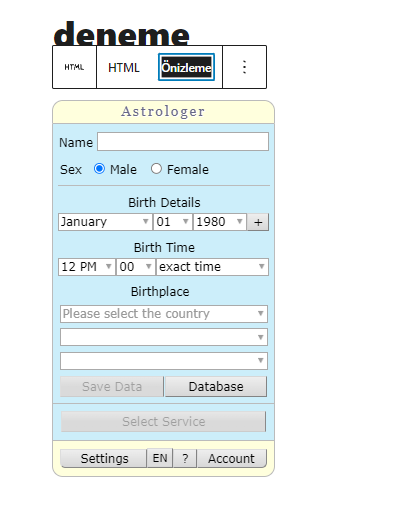Image resolution: width=420 pixels, height=509 pixels.
Task: Open the birth minute dropdown showing 00
Action: click(x=136, y=267)
